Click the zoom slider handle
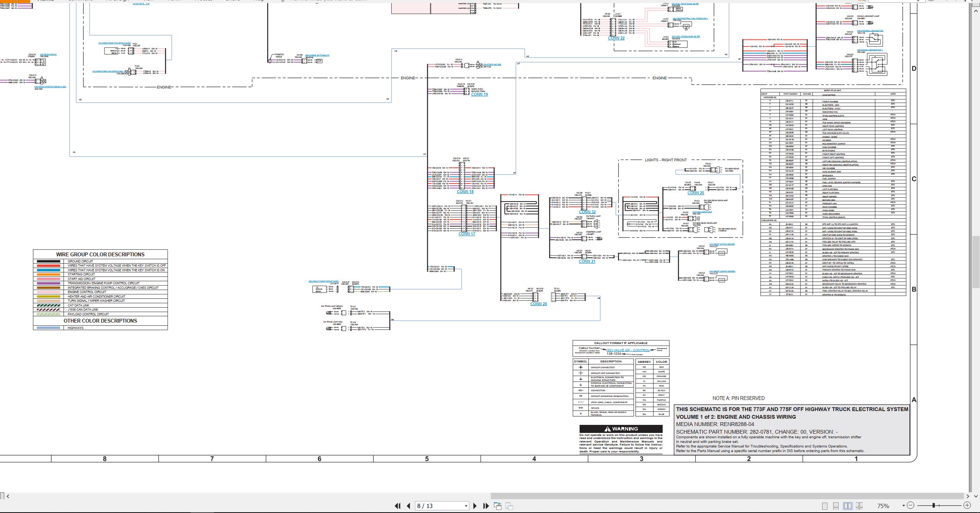Image resolution: width=980 pixels, height=513 pixels. 934,505
